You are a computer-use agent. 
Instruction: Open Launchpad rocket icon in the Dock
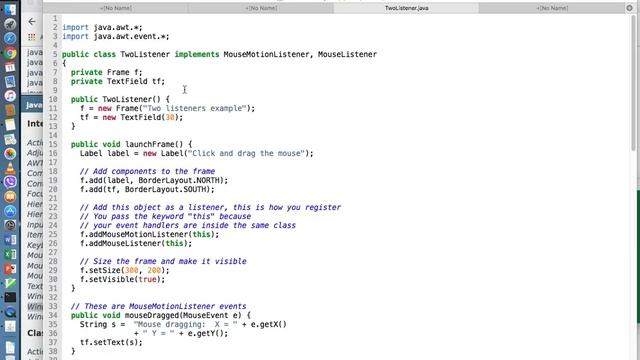(10, 24)
